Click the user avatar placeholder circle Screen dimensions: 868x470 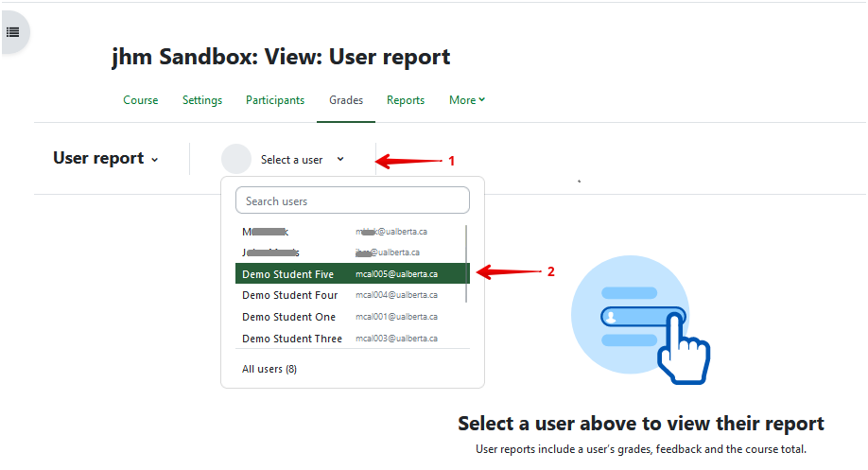235,159
